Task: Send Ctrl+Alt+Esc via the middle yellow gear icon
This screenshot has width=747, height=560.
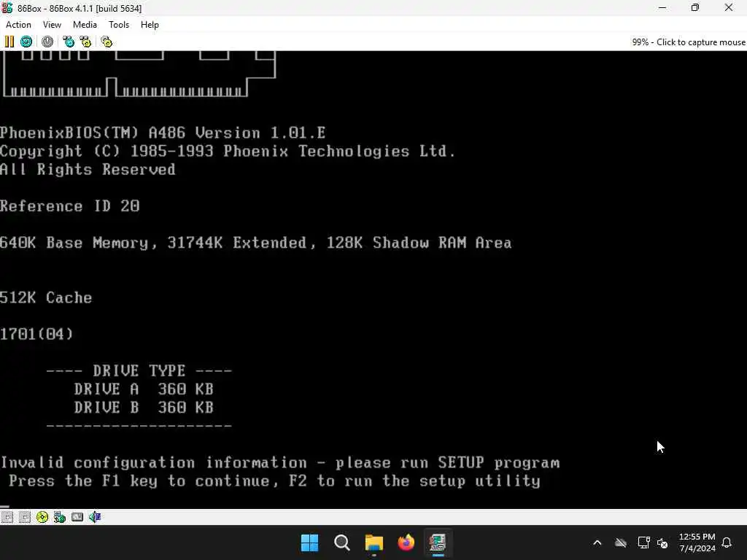Action: coord(85,42)
